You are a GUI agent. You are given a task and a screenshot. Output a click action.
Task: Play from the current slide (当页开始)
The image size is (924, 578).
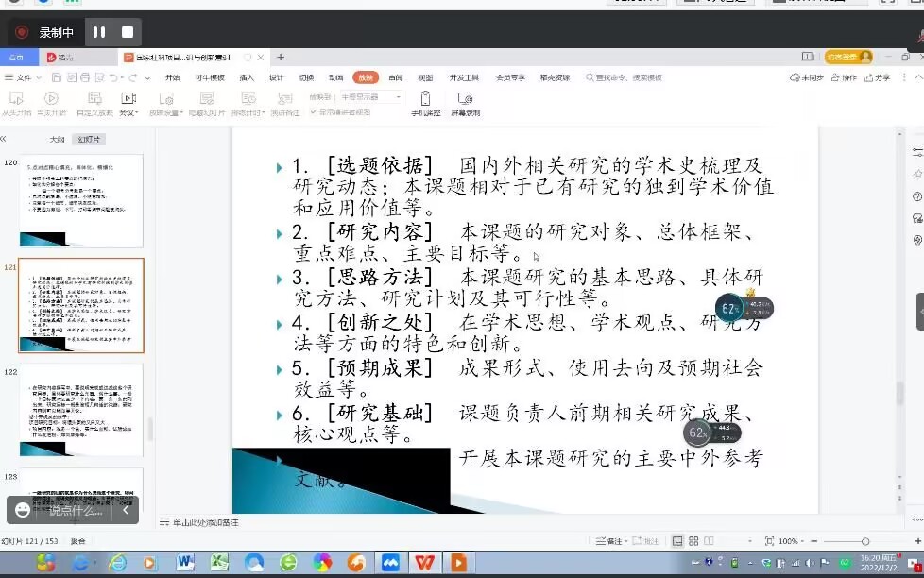pos(51,104)
